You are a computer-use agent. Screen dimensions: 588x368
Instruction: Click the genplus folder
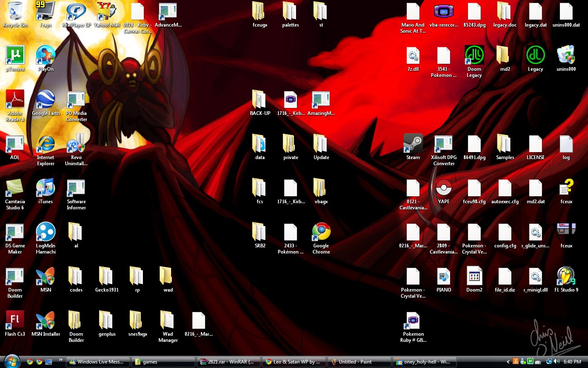tap(107, 324)
